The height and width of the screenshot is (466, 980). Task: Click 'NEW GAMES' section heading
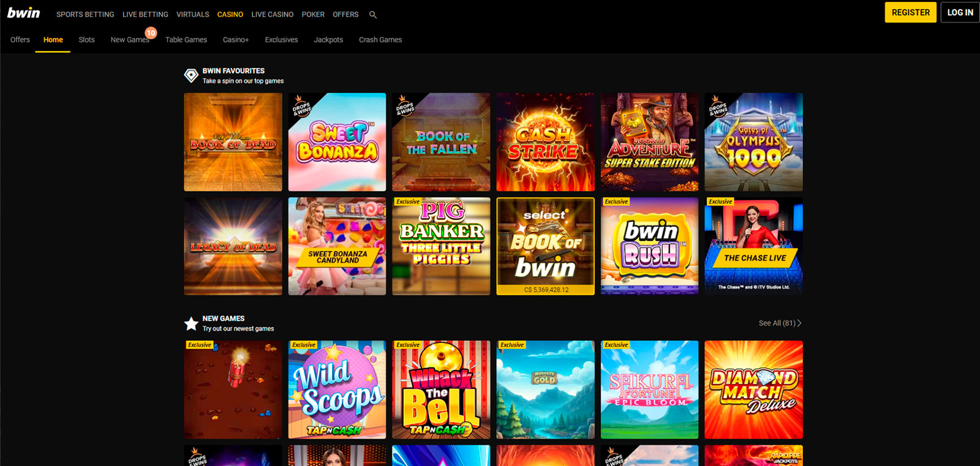224,319
